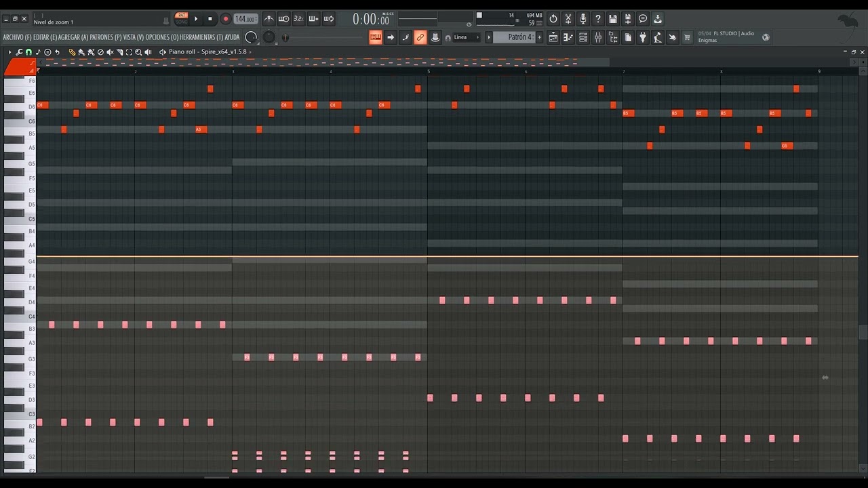Stop playback

(210, 19)
